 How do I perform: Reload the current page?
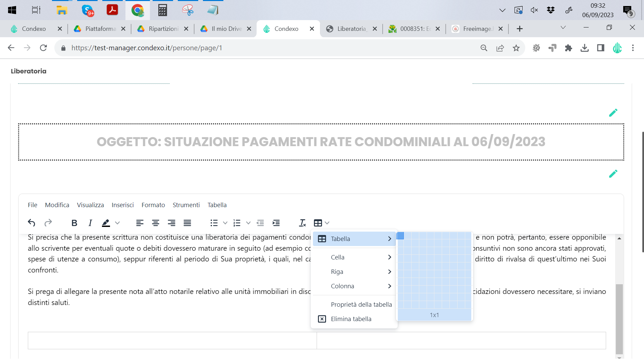(x=43, y=48)
